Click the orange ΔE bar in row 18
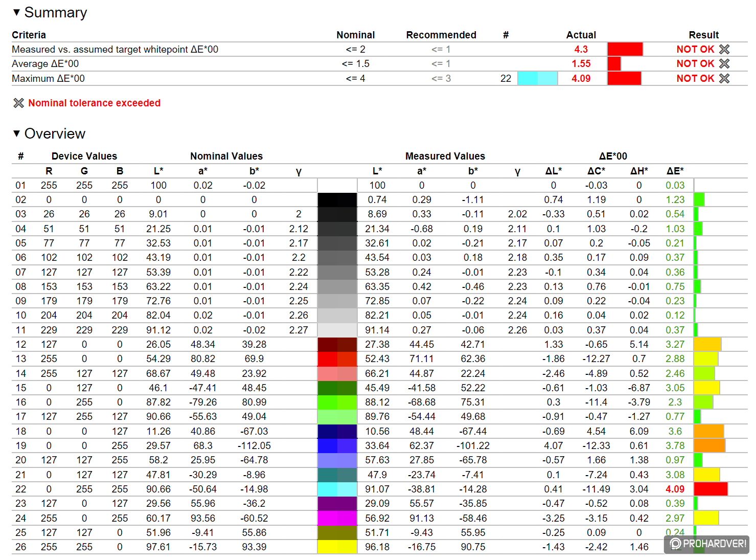This screenshot has height=560, width=756. coord(709,431)
